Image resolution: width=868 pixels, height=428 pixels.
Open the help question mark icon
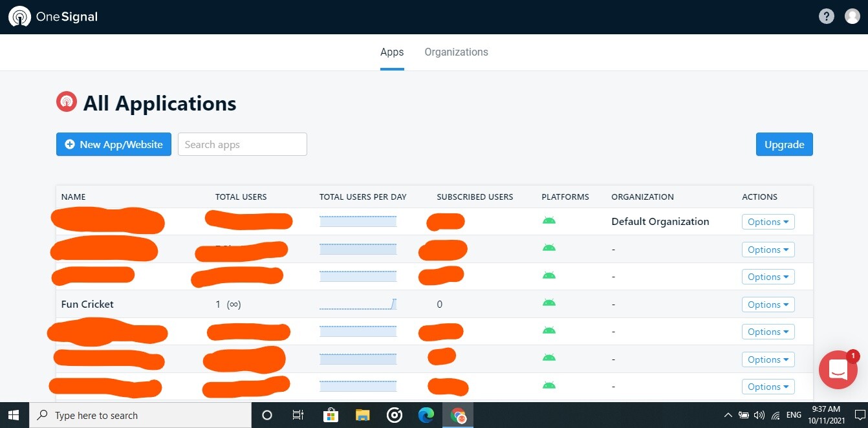tap(826, 17)
